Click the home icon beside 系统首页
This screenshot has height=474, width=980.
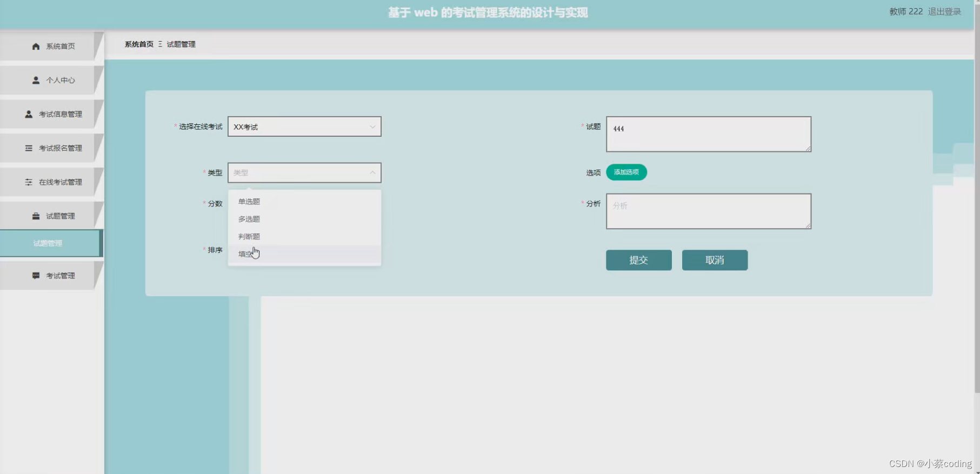click(36, 46)
